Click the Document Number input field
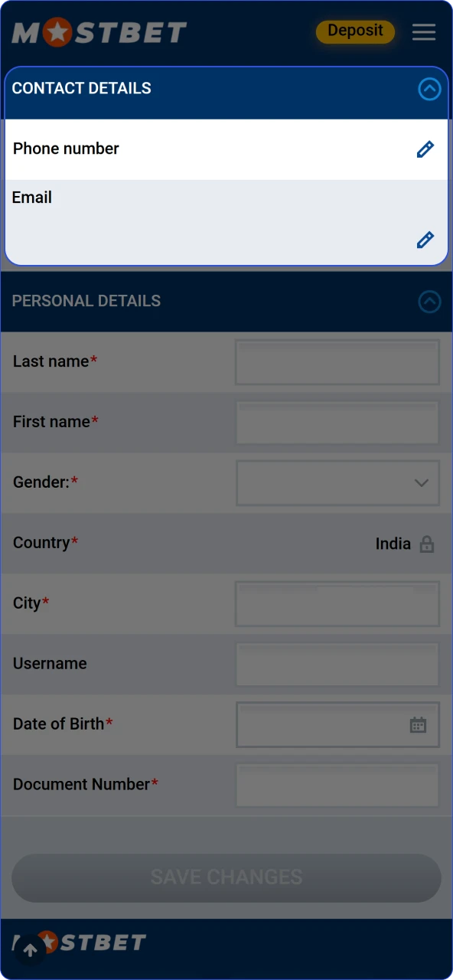The height and width of the screenshot is (980, 453). tap(337, 785)
